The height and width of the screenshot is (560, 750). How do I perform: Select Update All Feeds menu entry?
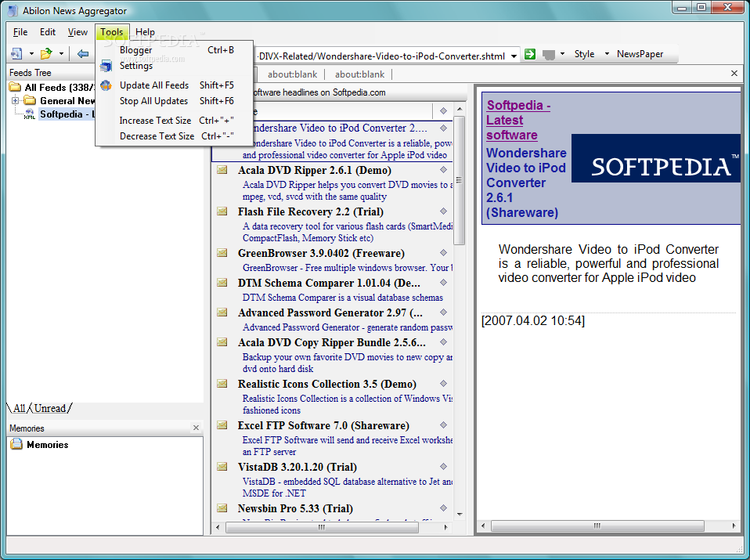click(174, 85)
